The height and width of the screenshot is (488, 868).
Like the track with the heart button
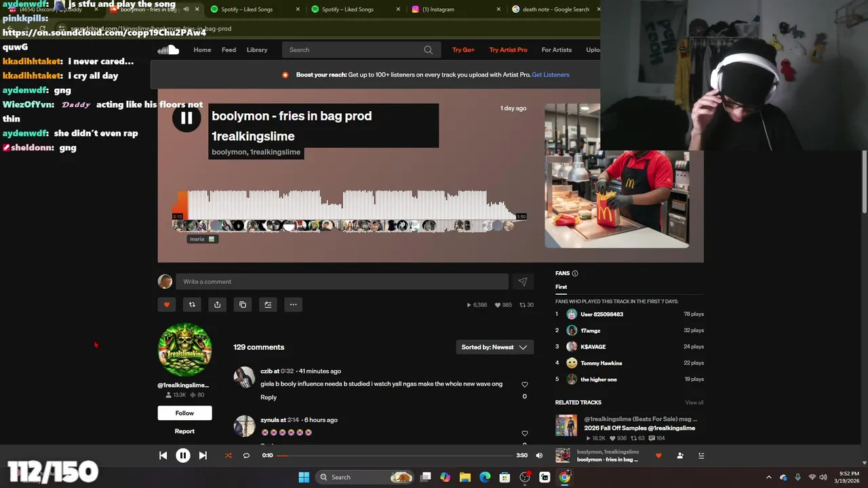167,304
